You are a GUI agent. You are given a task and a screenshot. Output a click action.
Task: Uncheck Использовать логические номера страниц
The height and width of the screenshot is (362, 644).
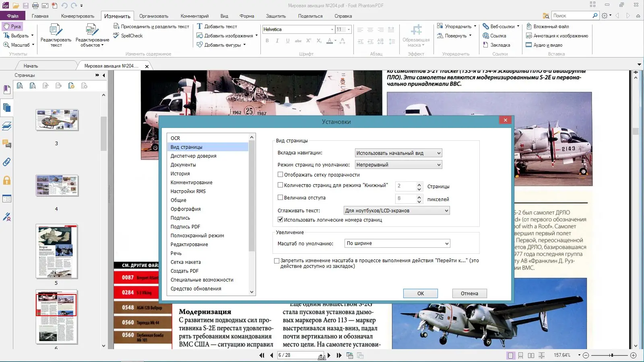point(281,220)
